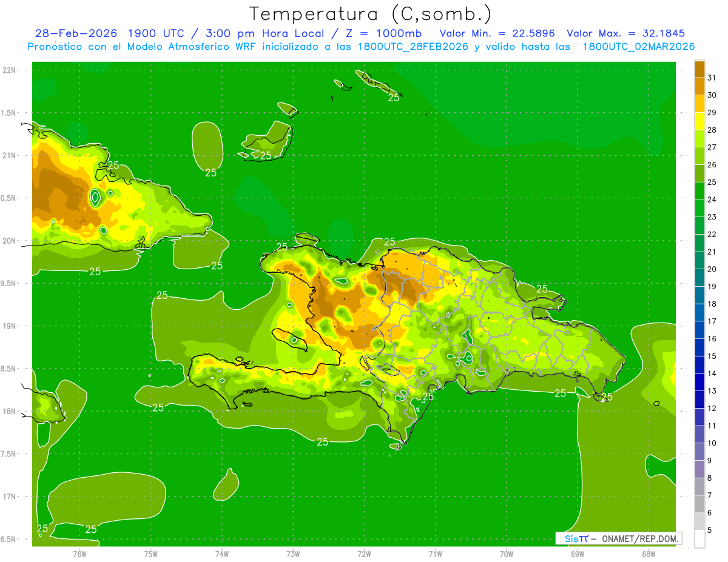Click the 1800UTC_02MAR2026 validity text

[x=638, y=47]
